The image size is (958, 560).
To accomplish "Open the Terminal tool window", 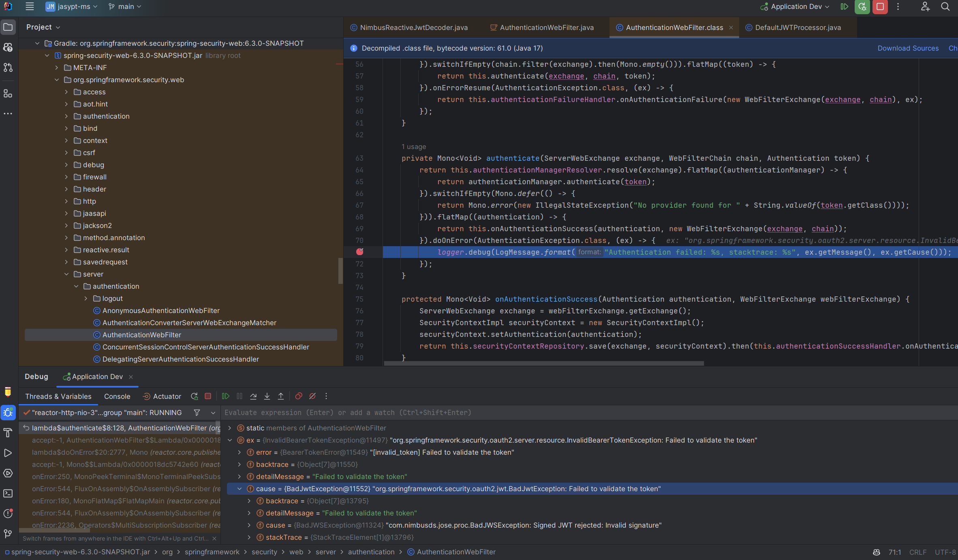I will point(8,493).
